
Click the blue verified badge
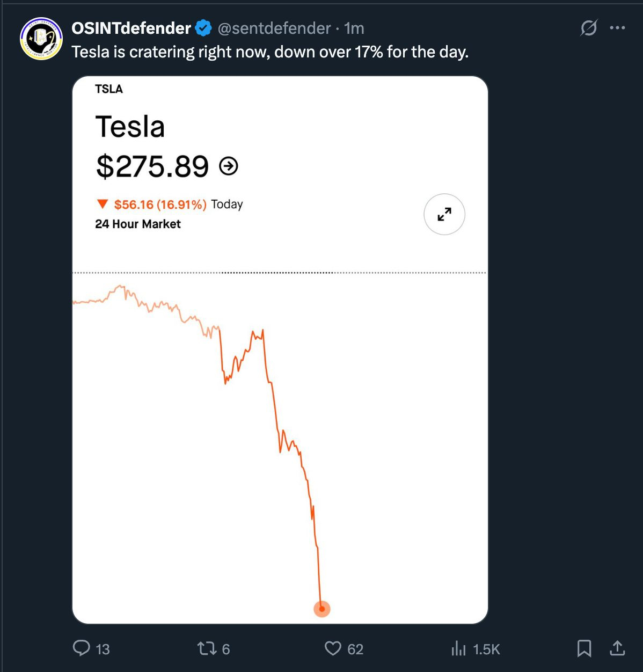click(x=203, y=28)
